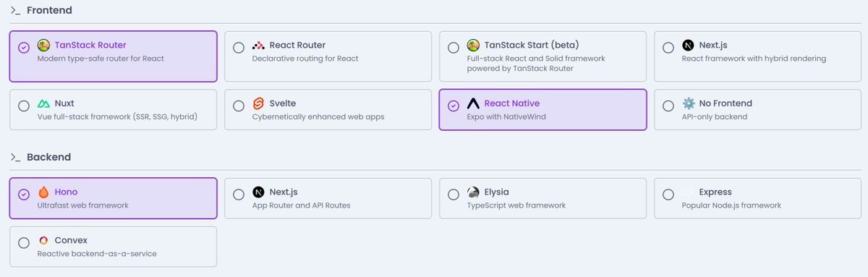868x277 pixels.
Task: Click the Frontend terminal prompt icon
Action: (15, 11)
